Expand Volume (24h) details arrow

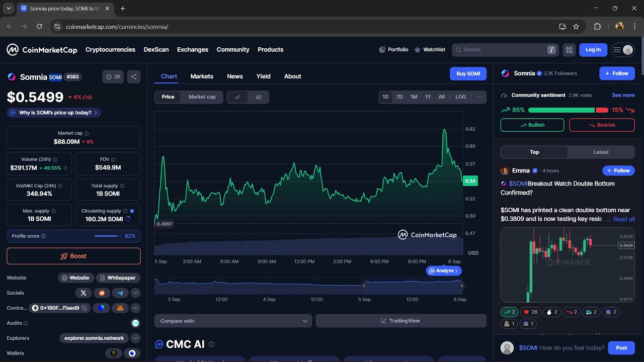coord(66,168)
